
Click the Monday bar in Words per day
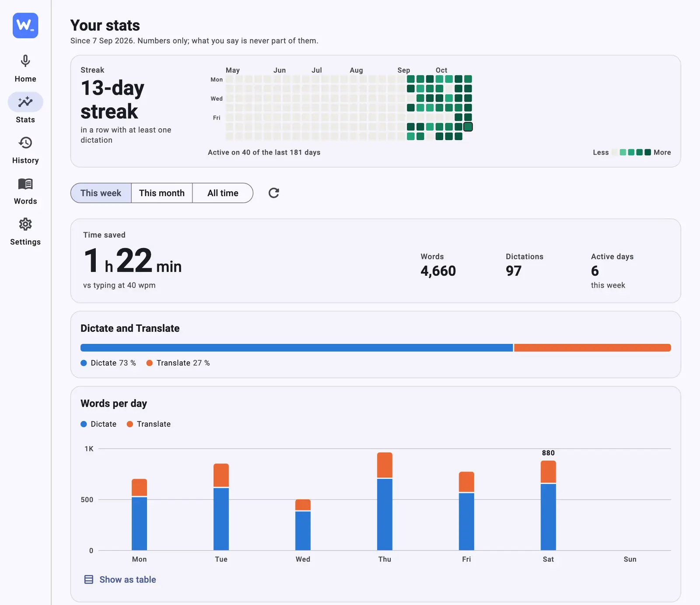pos(139,515)
